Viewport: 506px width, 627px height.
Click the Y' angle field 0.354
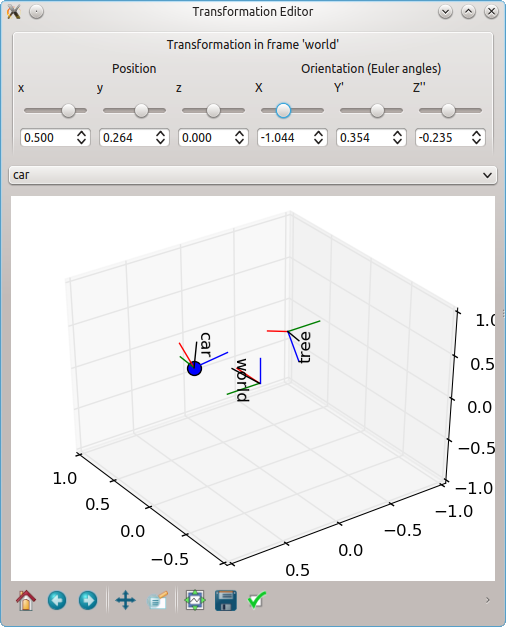coord(363,138)
